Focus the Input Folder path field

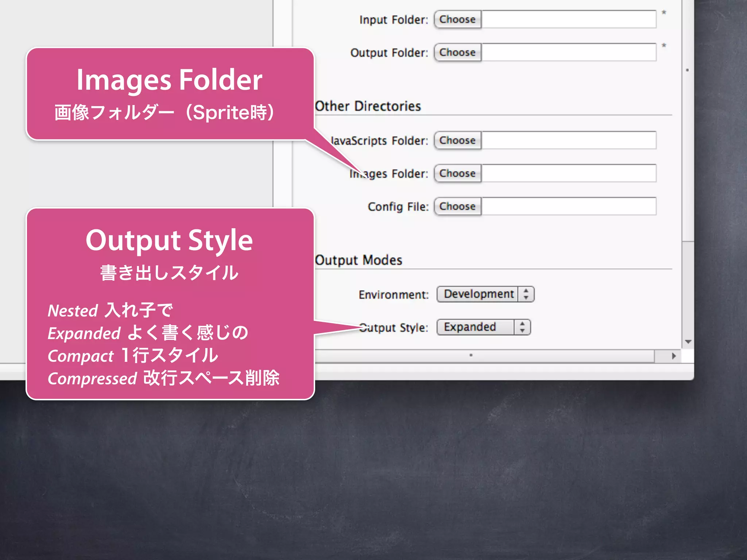pos(569,19)
